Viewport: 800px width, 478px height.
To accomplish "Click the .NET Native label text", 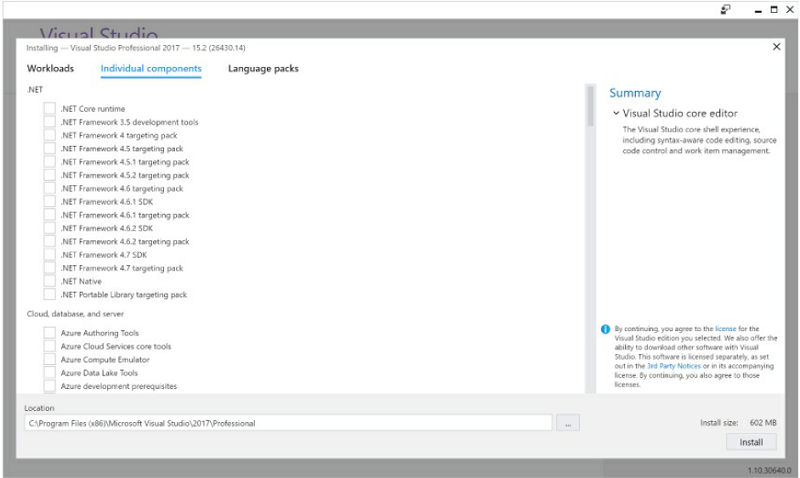I will click(81, 281).
